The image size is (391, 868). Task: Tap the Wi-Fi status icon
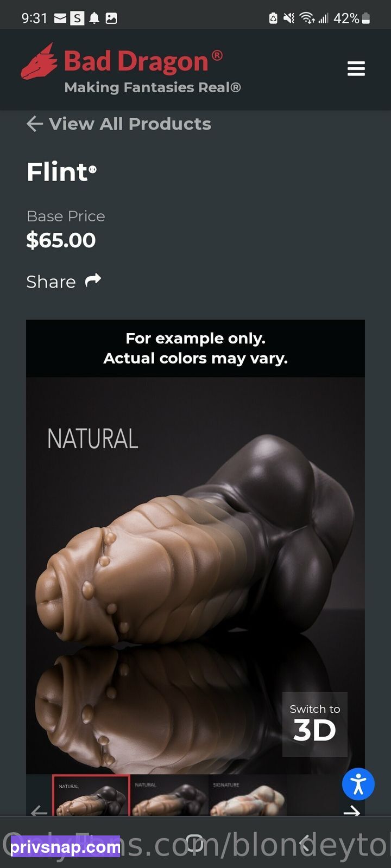coord(307,18)
